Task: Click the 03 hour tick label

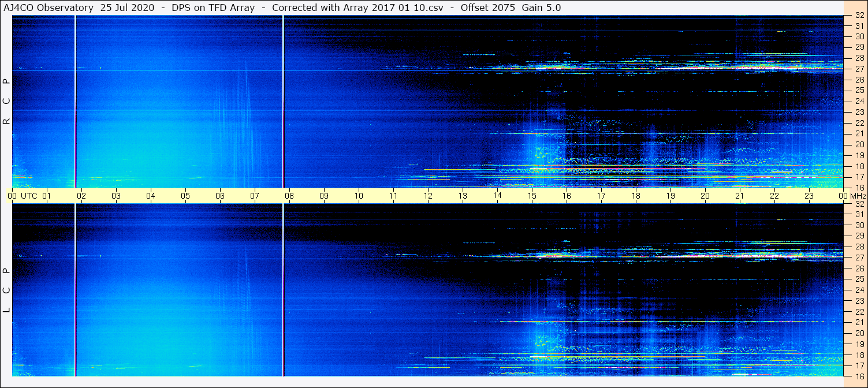Action: (x=116, y=196)
